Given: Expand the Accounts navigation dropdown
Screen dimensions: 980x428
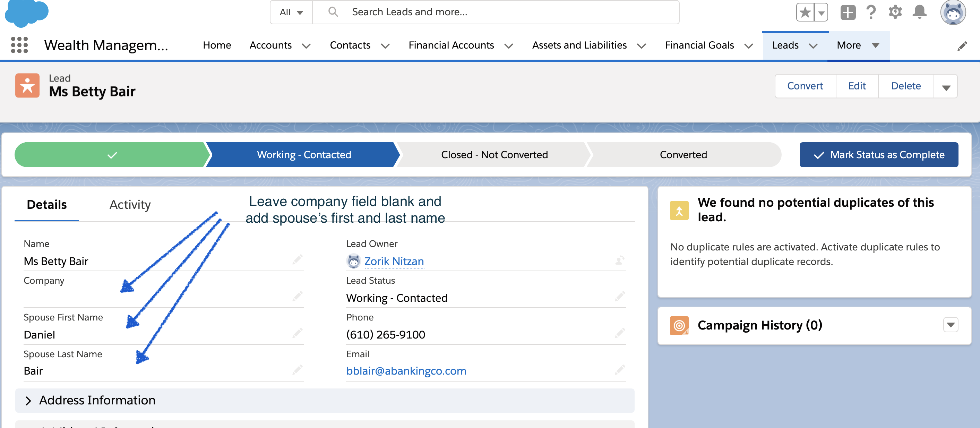Looking at the screenshot, I should 306,45.
